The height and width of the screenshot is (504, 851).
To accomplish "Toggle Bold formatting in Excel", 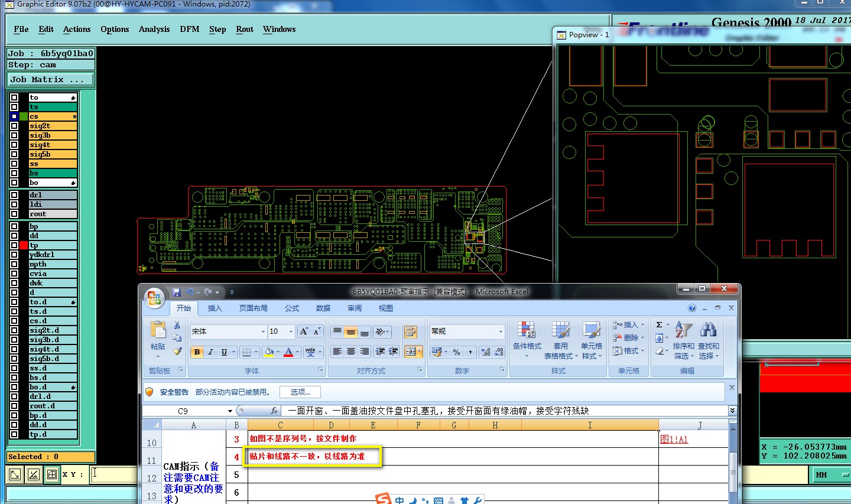I will tap(197, 352).
